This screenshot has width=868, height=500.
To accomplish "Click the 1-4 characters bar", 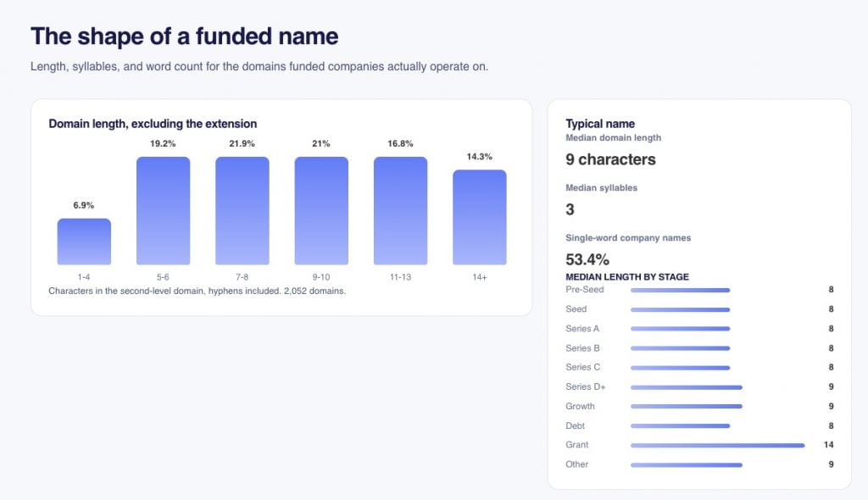I will [84, 242].
